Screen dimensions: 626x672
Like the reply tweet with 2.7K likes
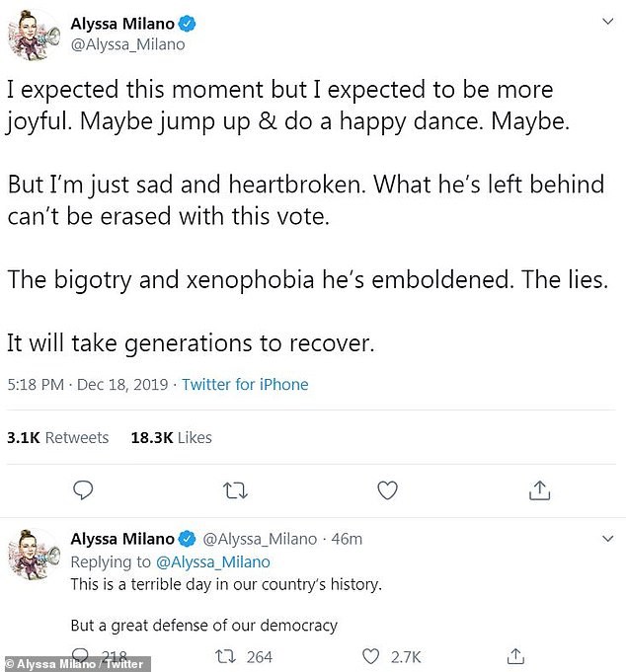coord(370,656)
